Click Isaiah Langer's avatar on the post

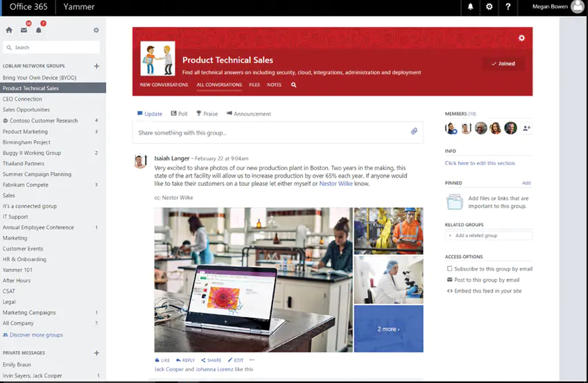141,161
